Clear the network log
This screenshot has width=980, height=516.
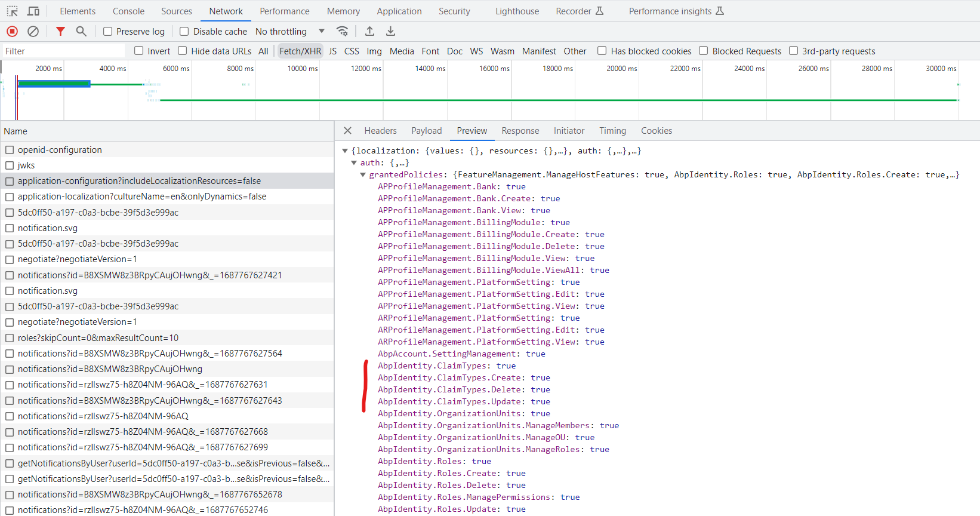click(33, 31)
